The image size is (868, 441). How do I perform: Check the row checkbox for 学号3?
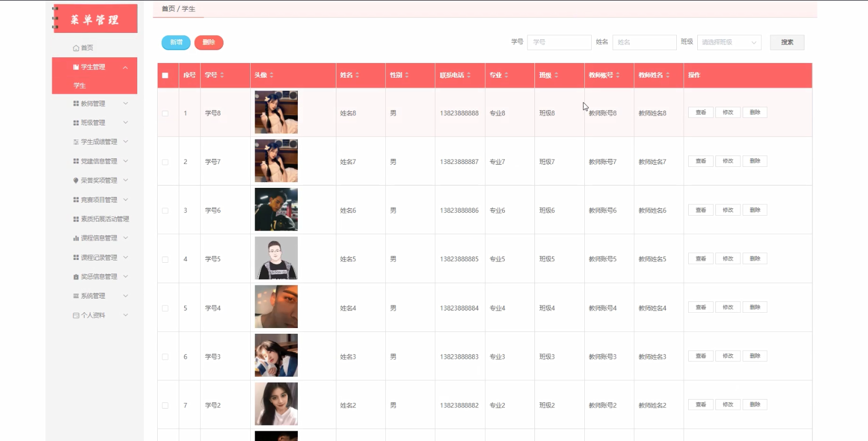(165, 357)
